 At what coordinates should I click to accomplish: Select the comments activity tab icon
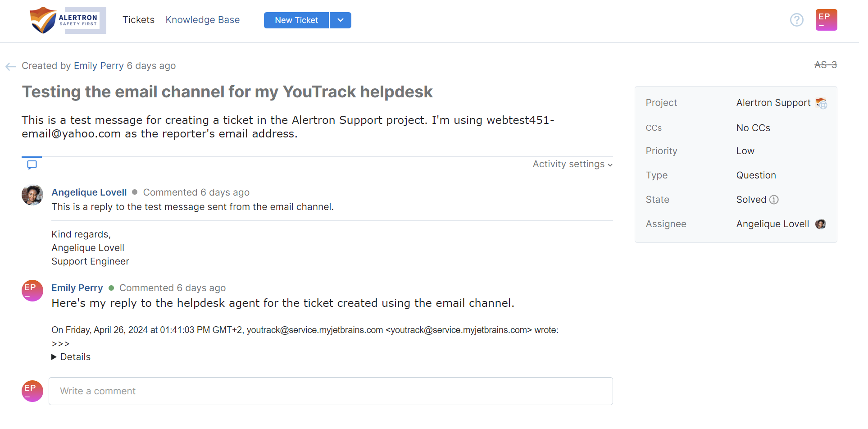click(32, 165)
